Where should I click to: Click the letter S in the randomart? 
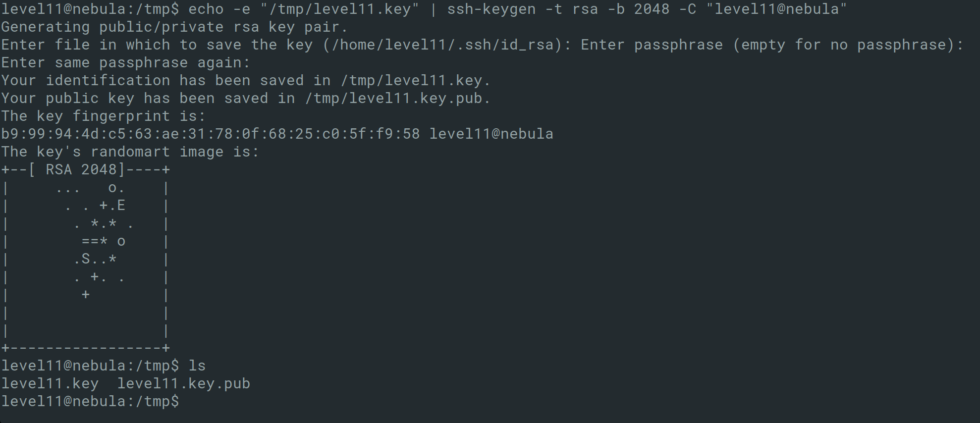coord(86,259)
